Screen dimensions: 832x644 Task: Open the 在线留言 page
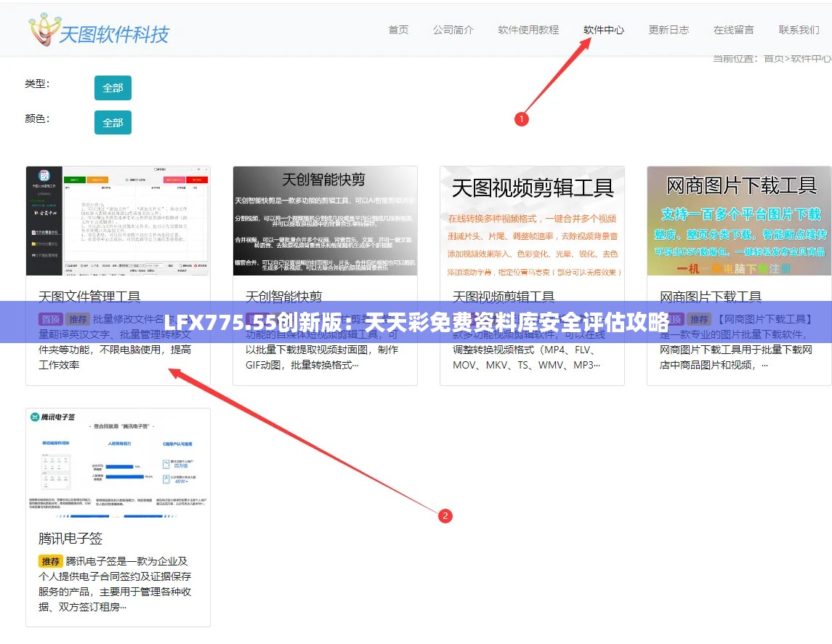[734, 30]
